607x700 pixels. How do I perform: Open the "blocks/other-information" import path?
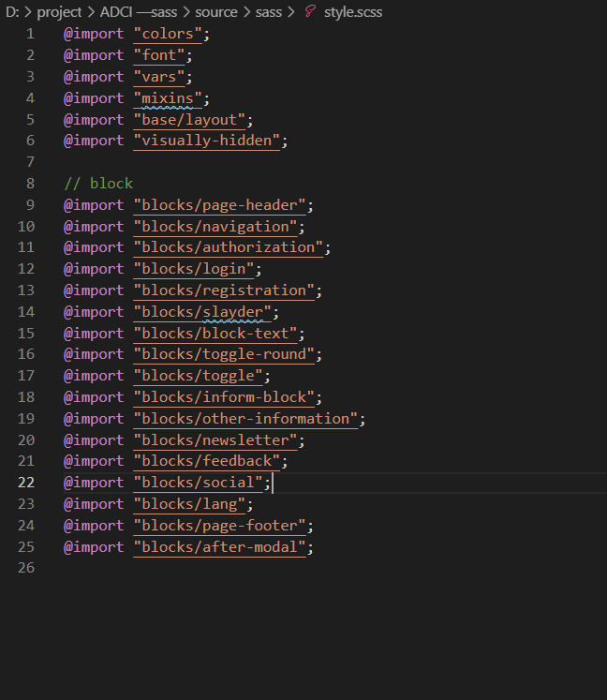tap(246, 419)
